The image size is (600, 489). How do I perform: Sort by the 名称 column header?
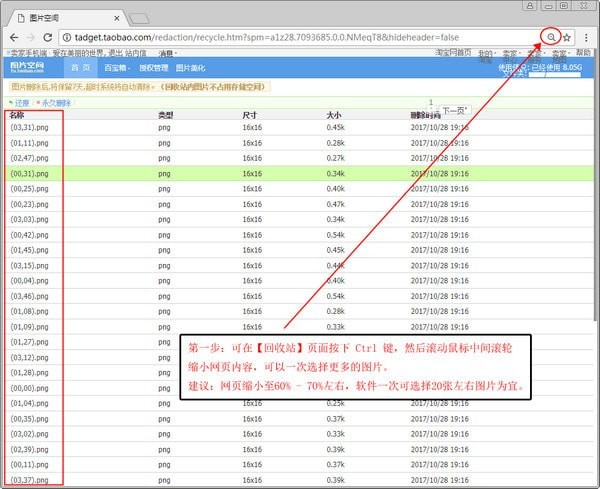click(x=17, y=115)
